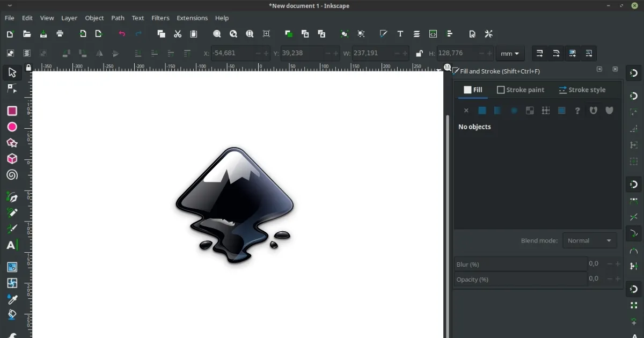644x338 pixels.
Task: Duplicate the selected object icon
Action: [x=289, y=34]
